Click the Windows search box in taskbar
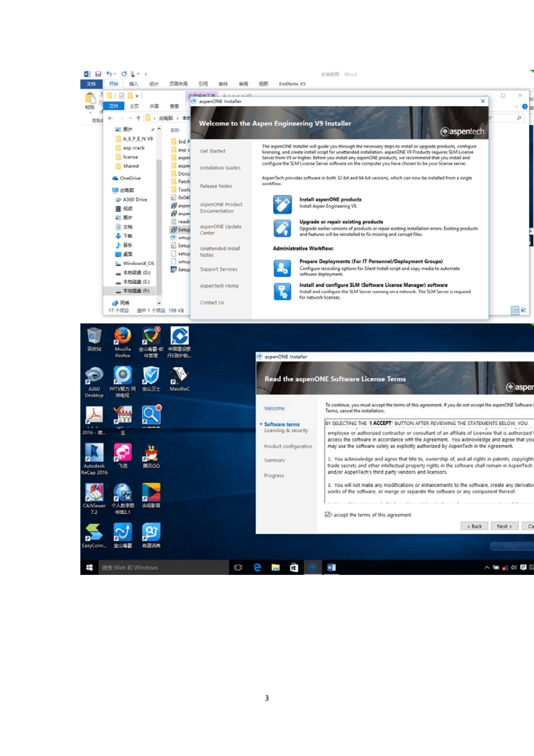Screen dimensions: 534x756 point(163,568)
